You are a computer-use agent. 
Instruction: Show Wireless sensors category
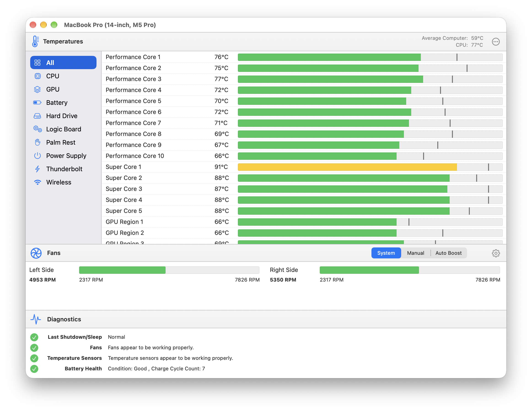coord(63,182)
